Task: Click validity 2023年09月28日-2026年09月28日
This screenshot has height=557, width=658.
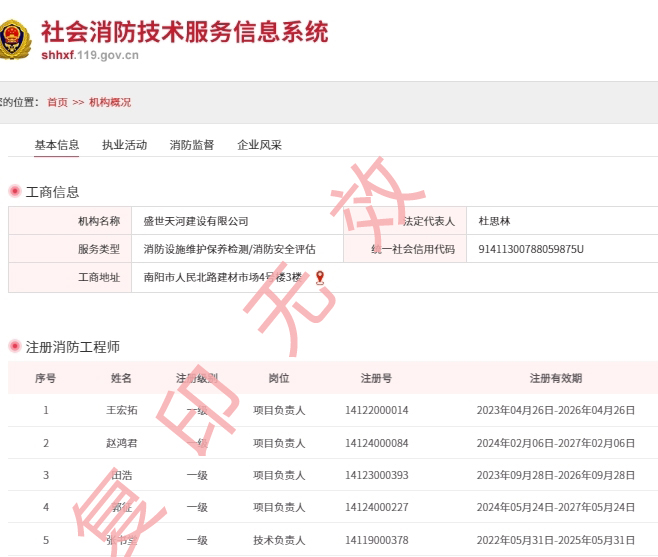Action: (556, 475)
